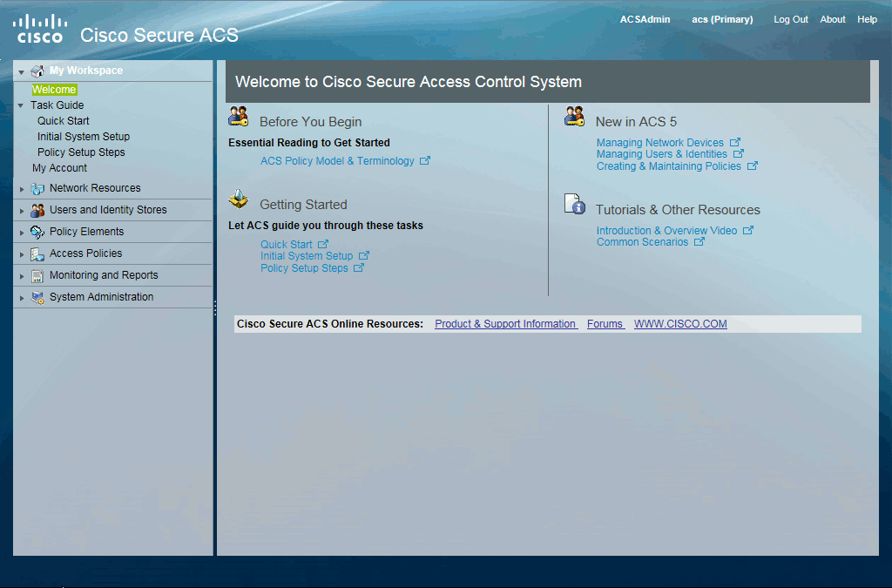
Task: Collapse the My Workspace tree section
Action: [x=19, y=71]
